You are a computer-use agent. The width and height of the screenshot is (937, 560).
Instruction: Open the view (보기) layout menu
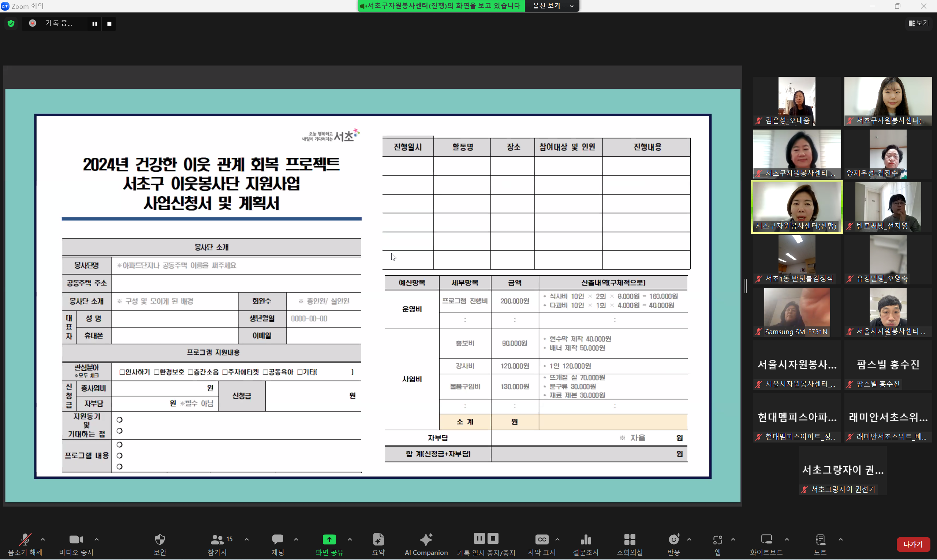[918, 23]
